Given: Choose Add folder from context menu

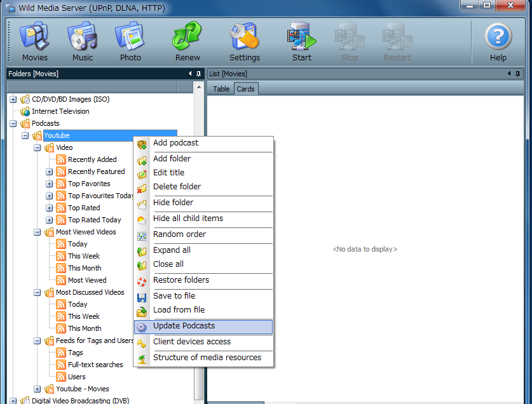Looking at the screenshot, I should (203, 159).
